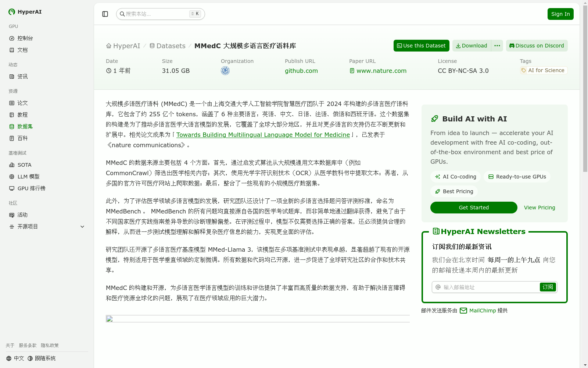Click the 服务条款 footer link
588x368 pixels.
pyautogui.click(x=28, y=346)
